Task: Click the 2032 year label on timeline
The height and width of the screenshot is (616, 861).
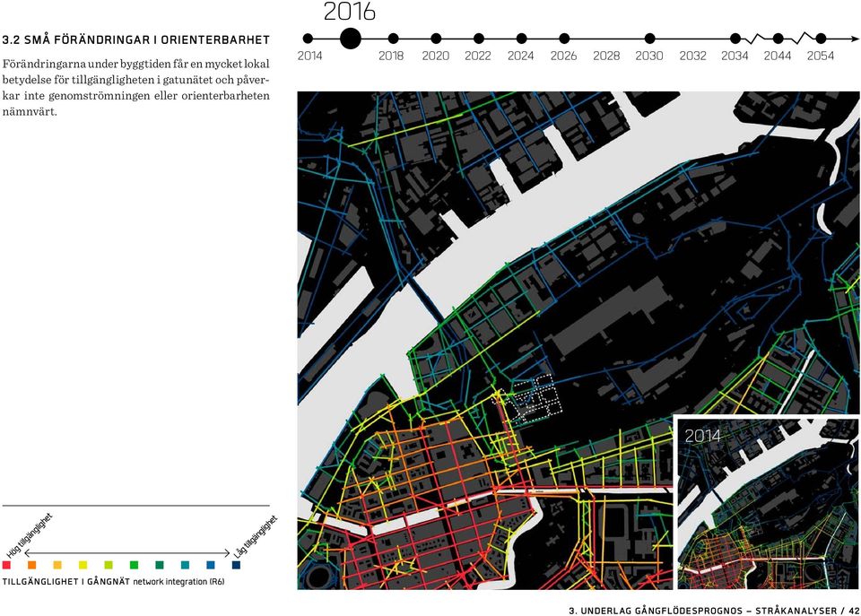Action: (x=692, y=56)
